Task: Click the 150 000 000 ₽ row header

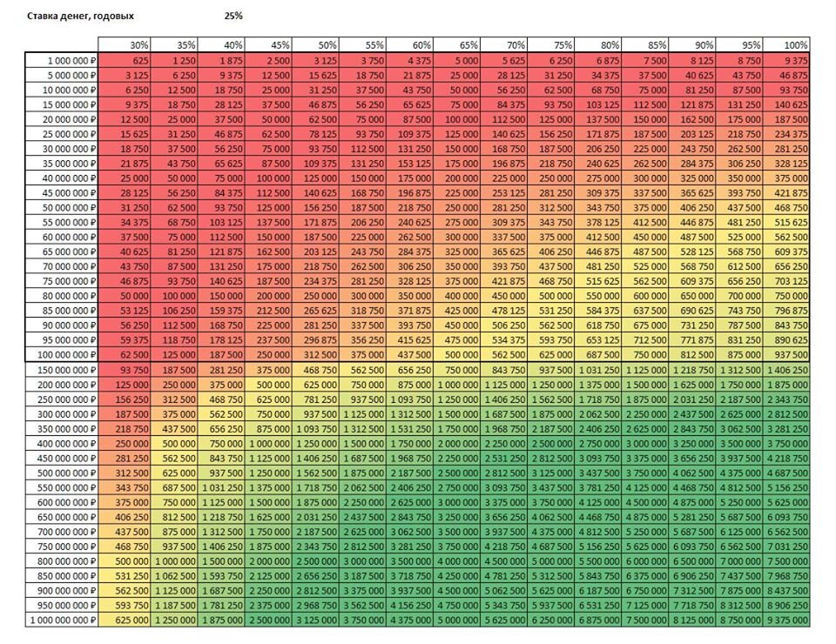Action: point(61,370)
